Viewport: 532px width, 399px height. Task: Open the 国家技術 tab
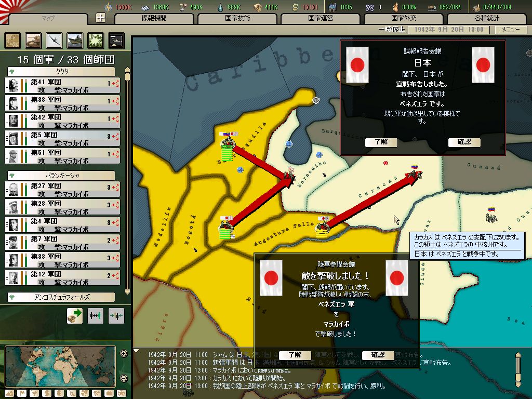click(237, 18)
